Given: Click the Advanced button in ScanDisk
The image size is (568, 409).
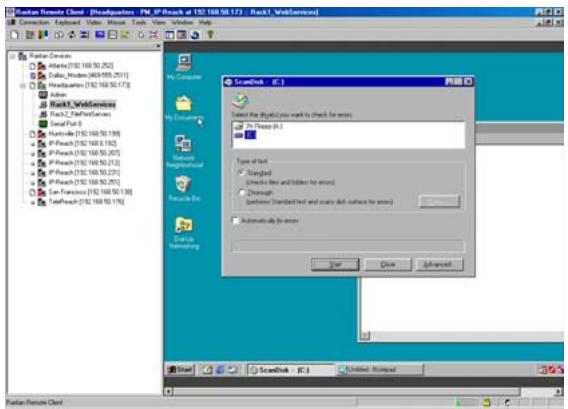Looking at the screenshot, I should coord(439,264).
